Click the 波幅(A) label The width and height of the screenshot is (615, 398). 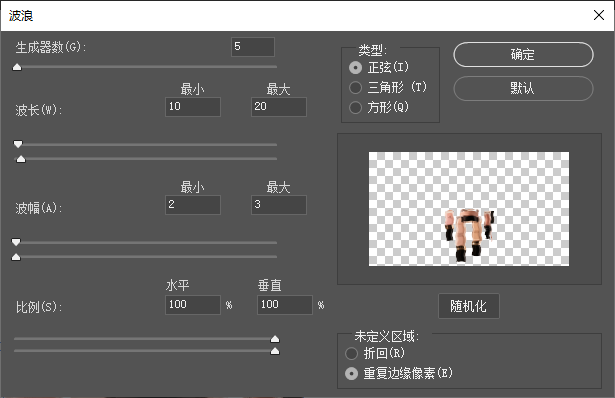pos(39,208)
